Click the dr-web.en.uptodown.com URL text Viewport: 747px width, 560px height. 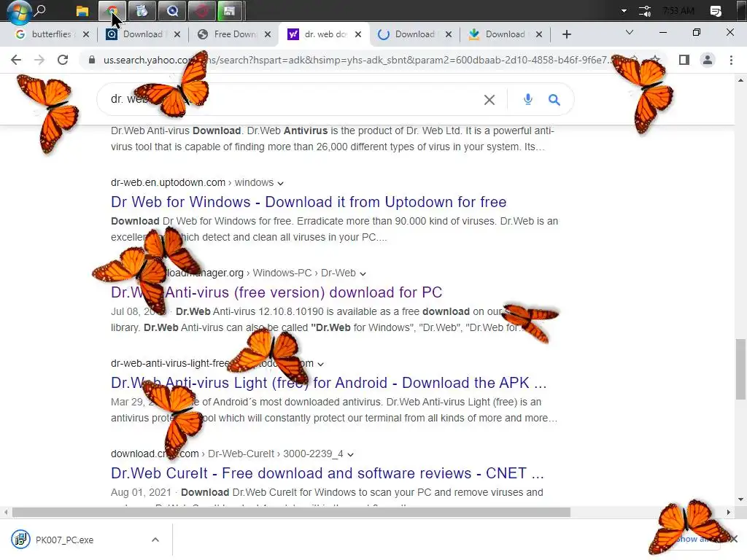pos(169,182)
